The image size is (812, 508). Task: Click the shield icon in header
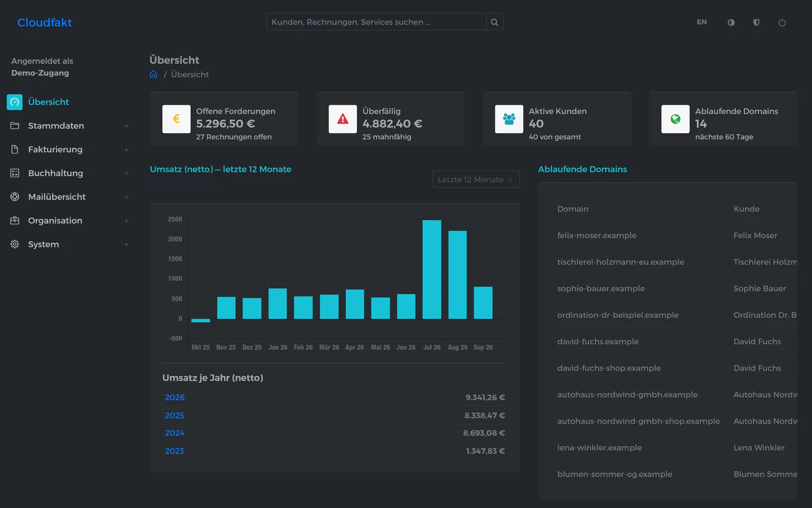pos(756,22)
